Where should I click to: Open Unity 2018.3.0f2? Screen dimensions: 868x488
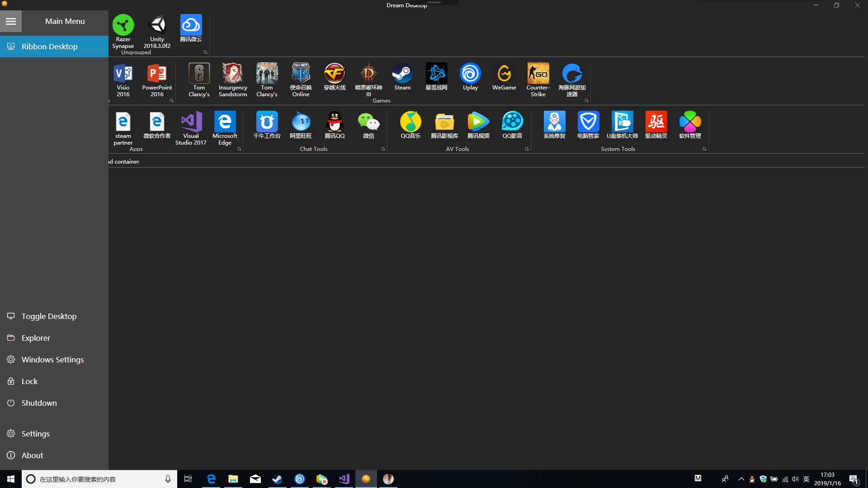coord(157,31)
